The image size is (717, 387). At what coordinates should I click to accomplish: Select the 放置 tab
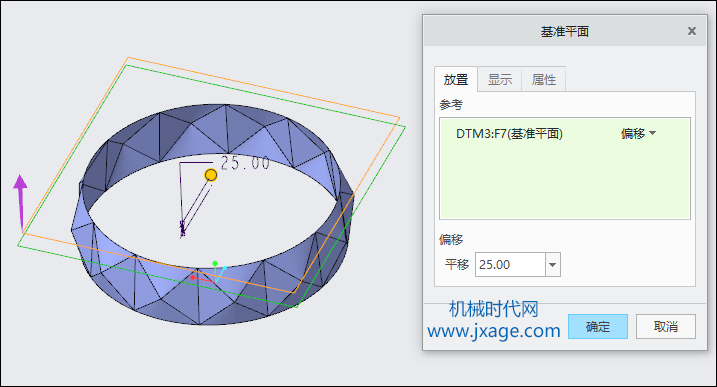click(x=456, y=80)
